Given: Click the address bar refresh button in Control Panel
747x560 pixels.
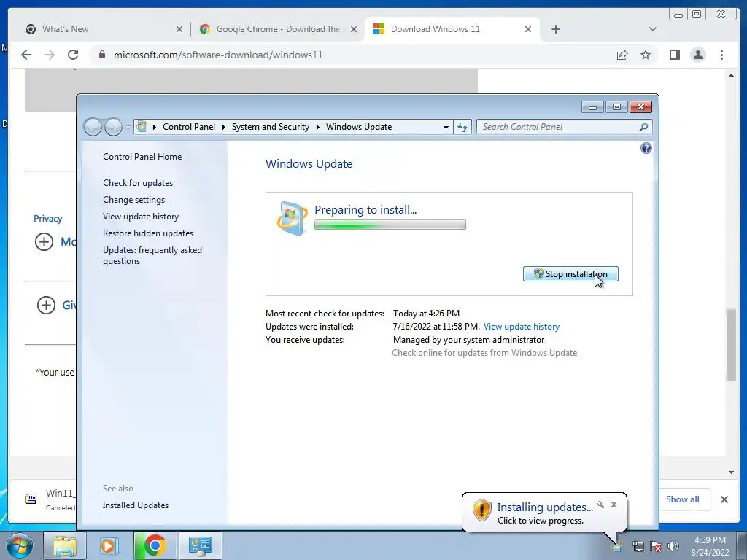Looking at the screenshot, I should click(x=462, y=127).
